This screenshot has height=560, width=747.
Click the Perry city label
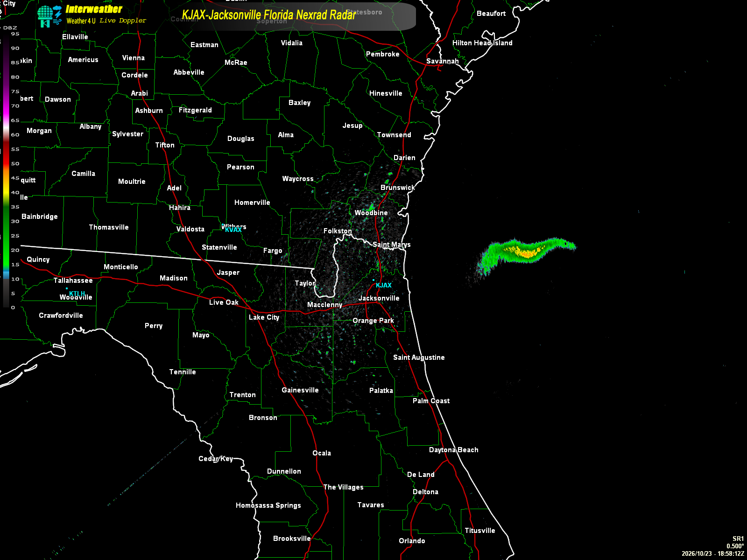(x=154, y=326)
